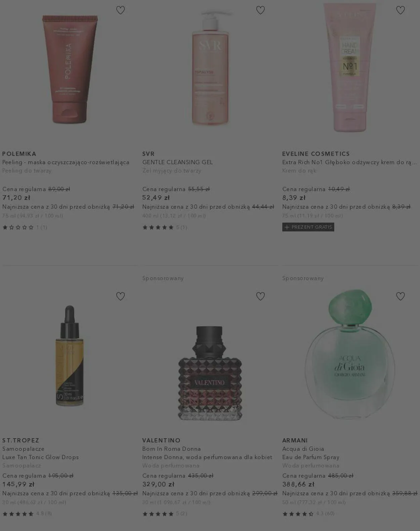This screenshot has width=420, height=531.
Task: Open the Eveline hand cream image
Action: (x=349, y=67)
